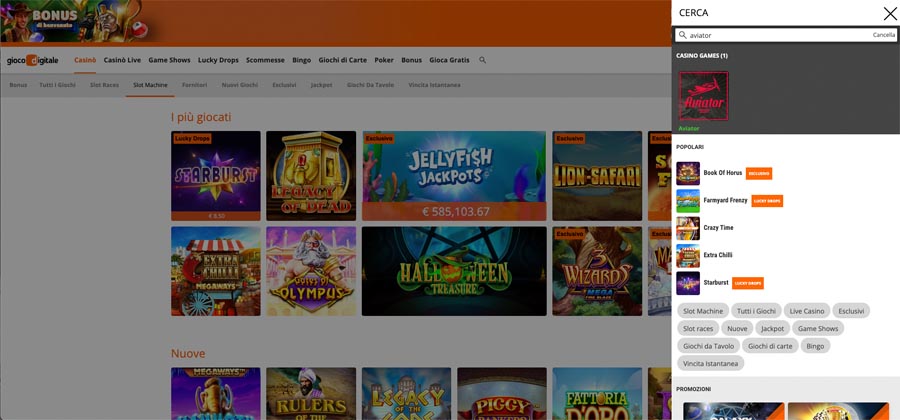This screenshot has width=900, height=420.
Task: Open the Poker menu item
Action: click(384, 60)
